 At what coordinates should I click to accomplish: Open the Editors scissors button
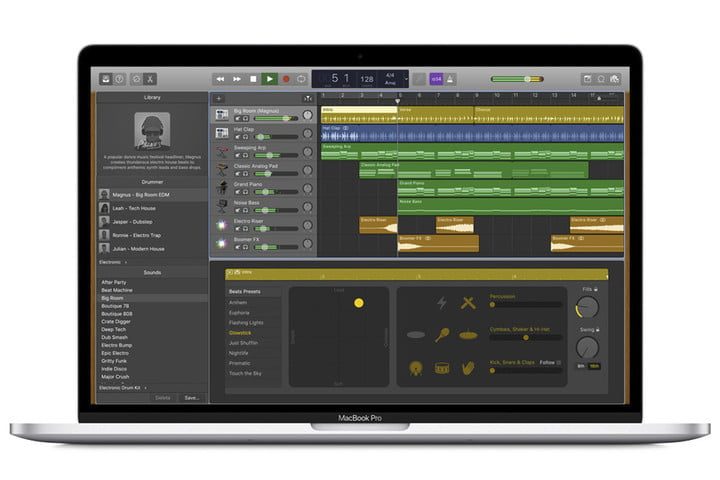(150, 79)
